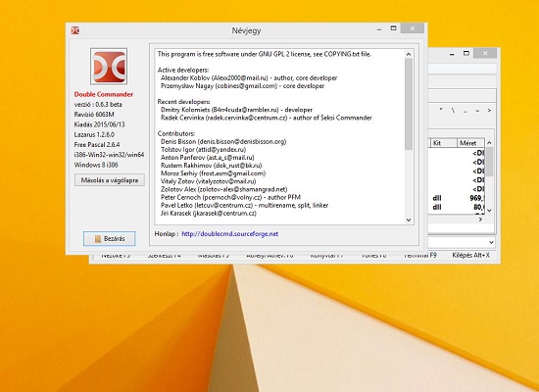
Task: Click the '~' home button in main window
Action: (x=477, y=111)
